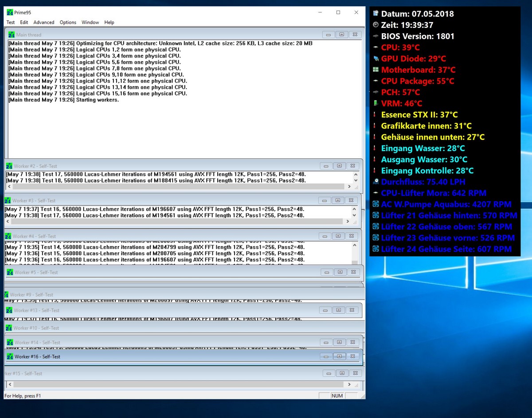532x418 pixels.
Task: Maximize the Worker #4 child window
Action: click(338, 236)
